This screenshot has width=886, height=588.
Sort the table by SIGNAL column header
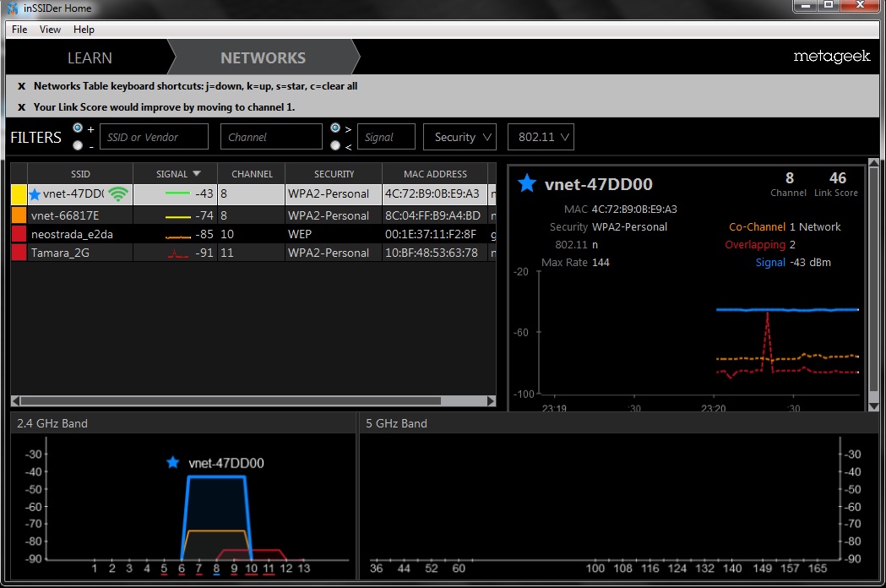[x=175, y=173]
